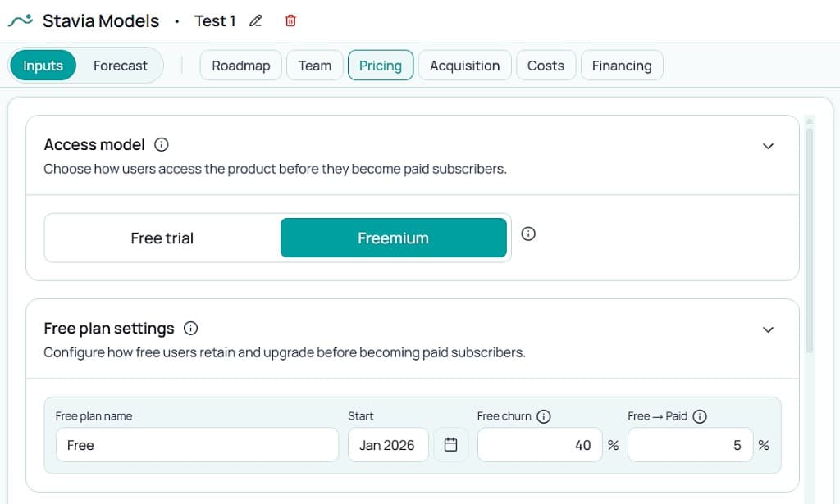The height and width of the screenshot is (504, 840).
Task: Click the info icon beside Access model
Action: coord(161,144)
